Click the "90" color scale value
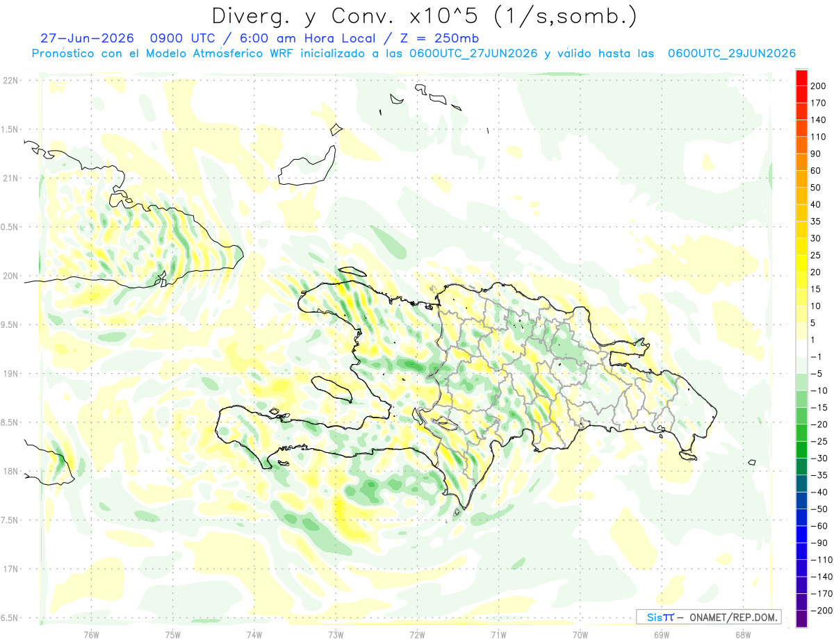Image resolution: width=834 pixels, height=644 pixels. click(815, 154)
